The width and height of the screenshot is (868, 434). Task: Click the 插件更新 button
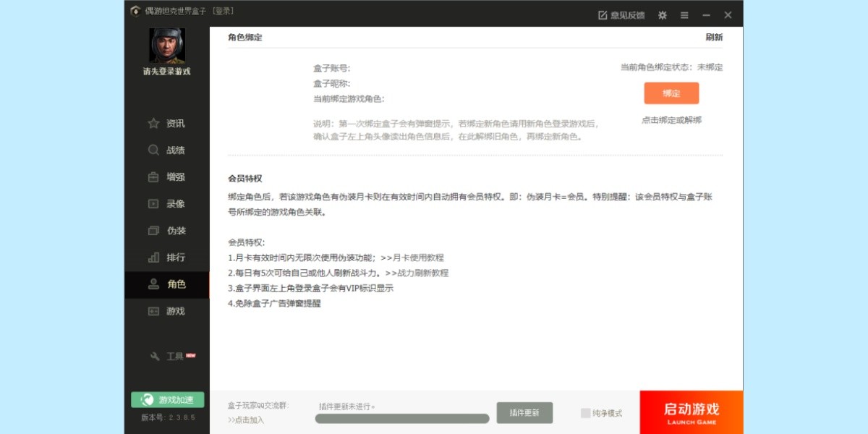coord(524,413)
